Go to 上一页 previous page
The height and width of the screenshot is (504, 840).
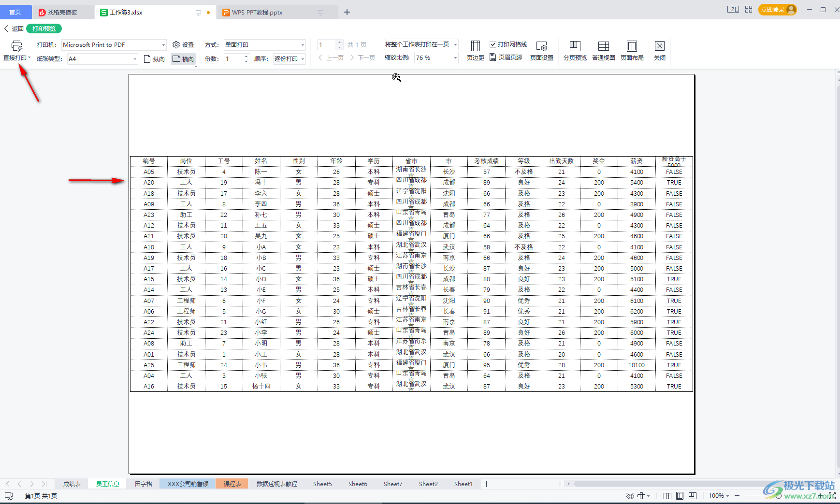pos(331,58)
